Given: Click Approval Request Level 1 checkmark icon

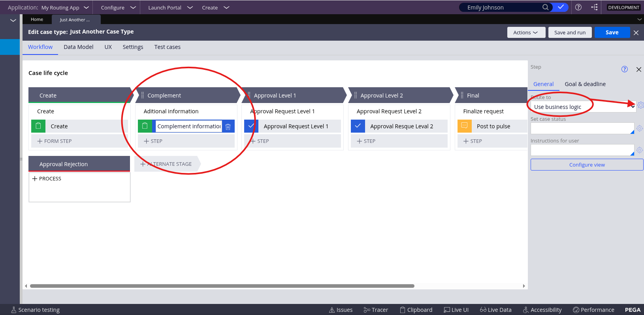Looking at the screenshot, I should [x=251, y=126].
